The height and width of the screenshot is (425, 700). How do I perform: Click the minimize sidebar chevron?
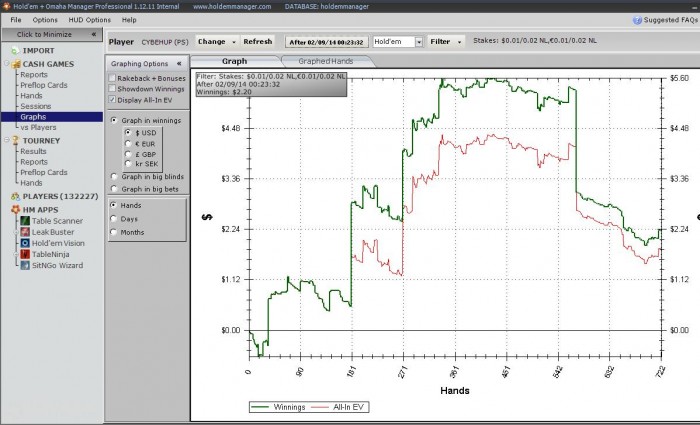pos(94,34)
